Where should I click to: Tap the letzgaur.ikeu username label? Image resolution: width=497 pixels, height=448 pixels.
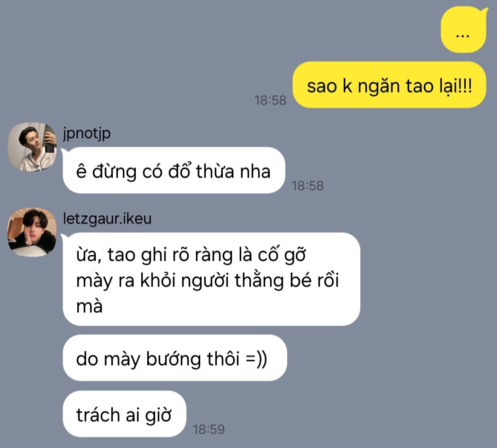(107, 219)
